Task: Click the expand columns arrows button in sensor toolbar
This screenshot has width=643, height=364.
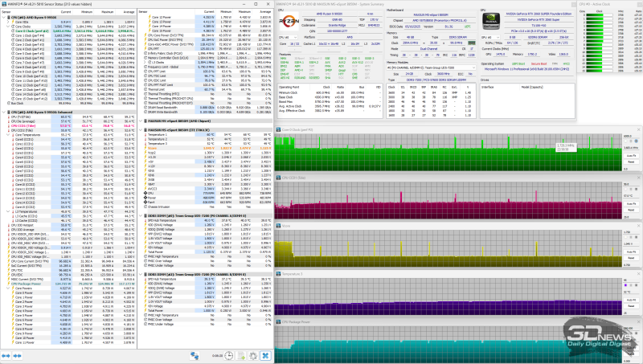Action: 6,355
